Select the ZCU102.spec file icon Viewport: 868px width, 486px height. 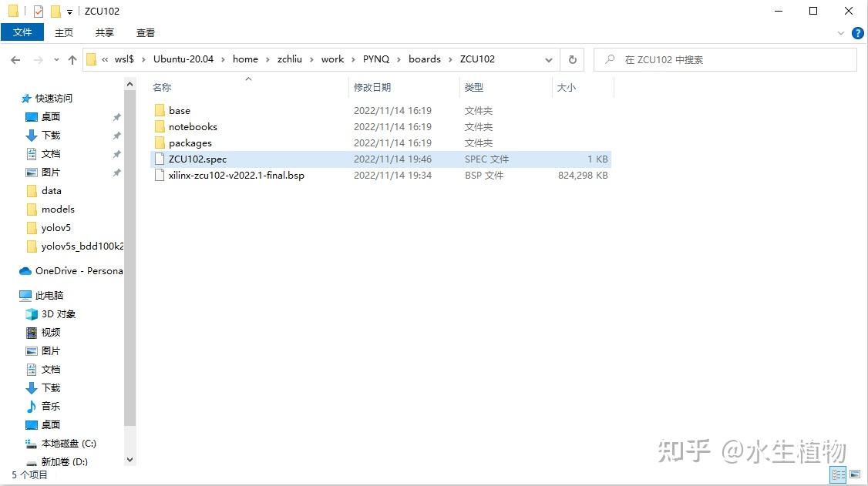pos(159,159)
